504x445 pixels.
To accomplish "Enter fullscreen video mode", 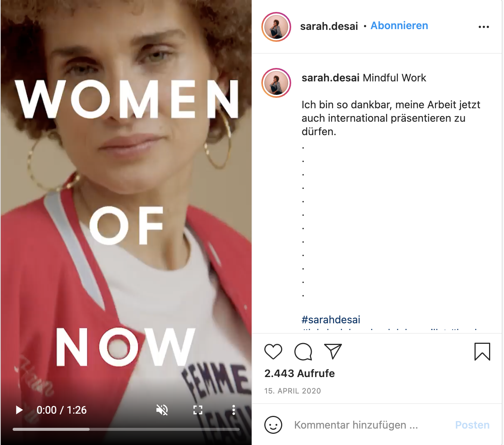I will click(x=198, y=410).
